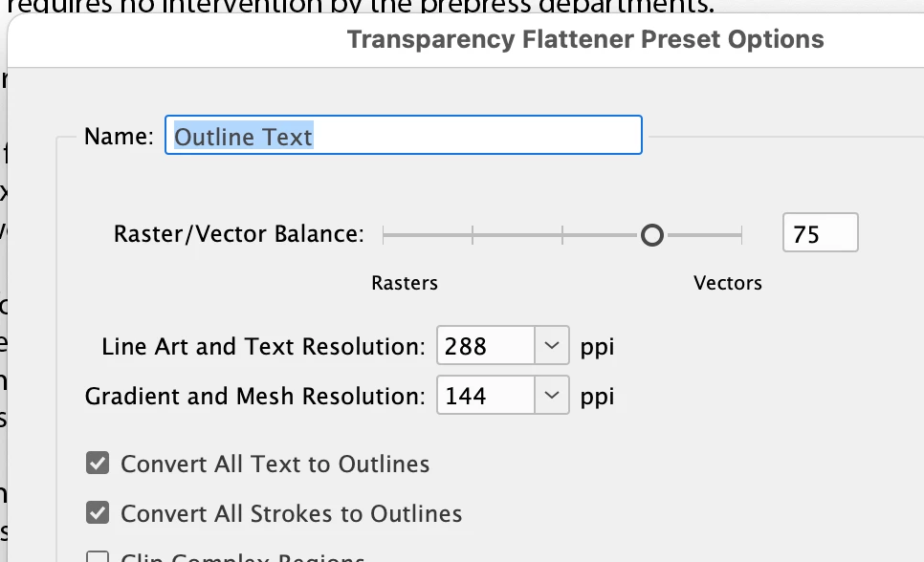Viewport: 924px width, 562px height.
Task: Uncheck the Convert All Strokes to Outlines checkbox
Action: coord(98,512)
